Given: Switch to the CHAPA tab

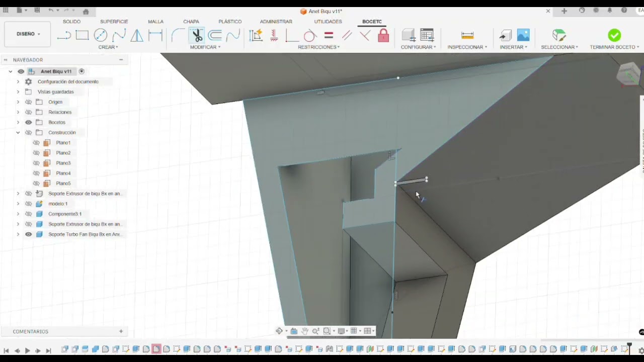Looking at the screenshot, I should 191,22.
